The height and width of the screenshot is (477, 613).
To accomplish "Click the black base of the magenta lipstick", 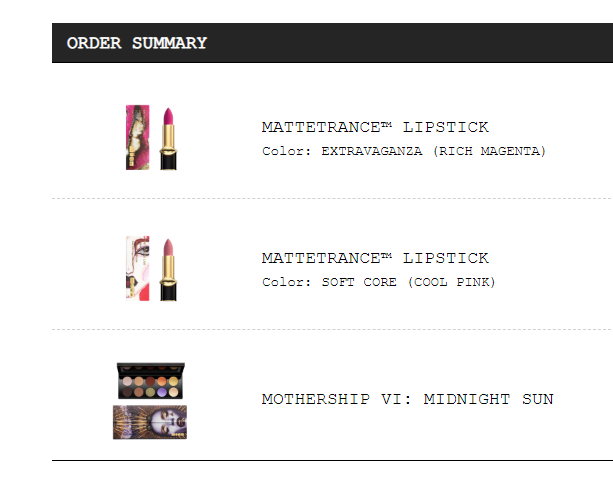I will point(168,161).
